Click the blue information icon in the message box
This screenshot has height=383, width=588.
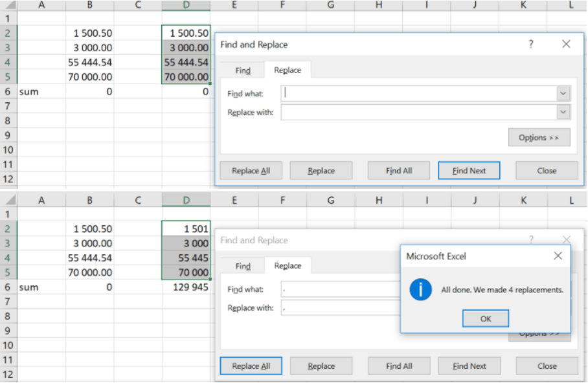point(420,290)
